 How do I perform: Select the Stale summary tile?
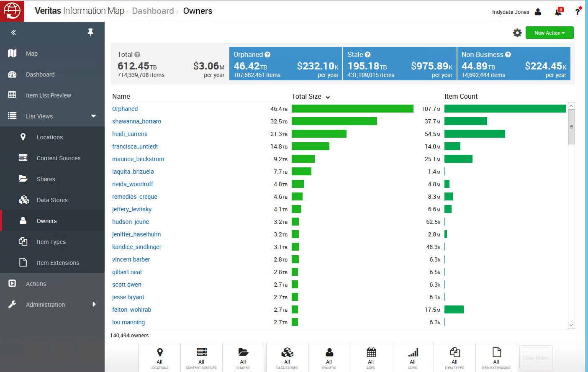[400, 64]
